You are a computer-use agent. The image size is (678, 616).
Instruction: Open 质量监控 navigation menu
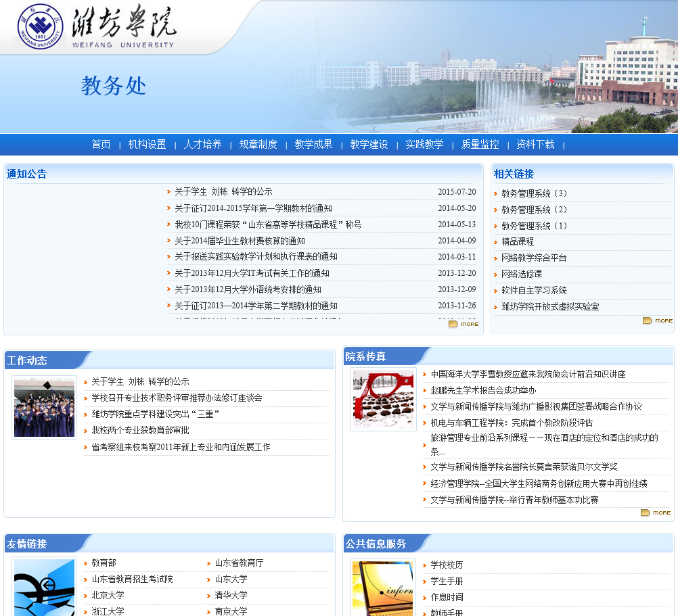(480, 144)
